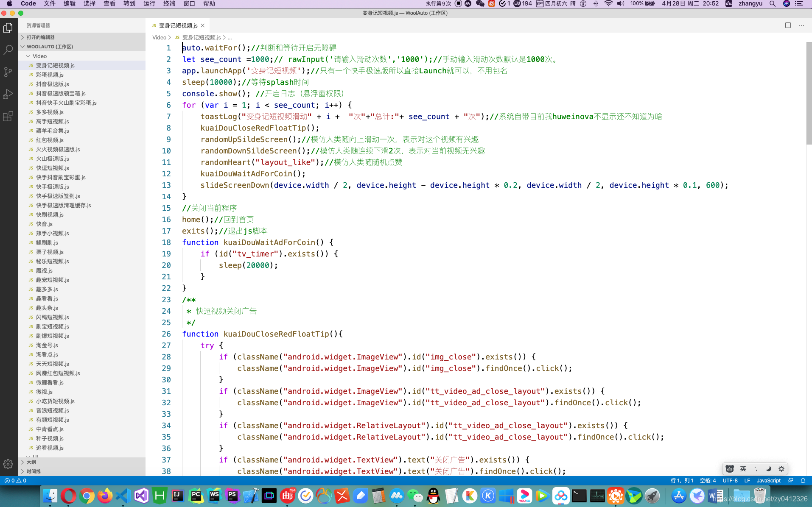812x507 pixels.
Task: Toggle input method 英 language mode
Action: tap(743, 468)
